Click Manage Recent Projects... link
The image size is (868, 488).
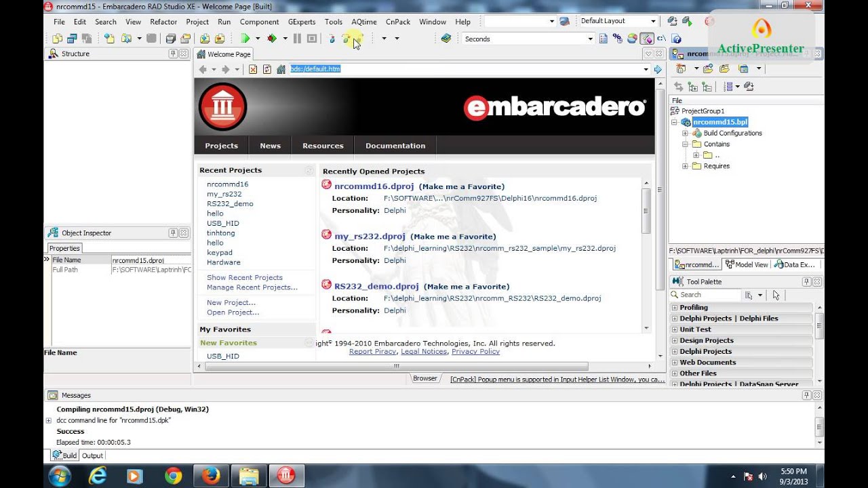252,287
